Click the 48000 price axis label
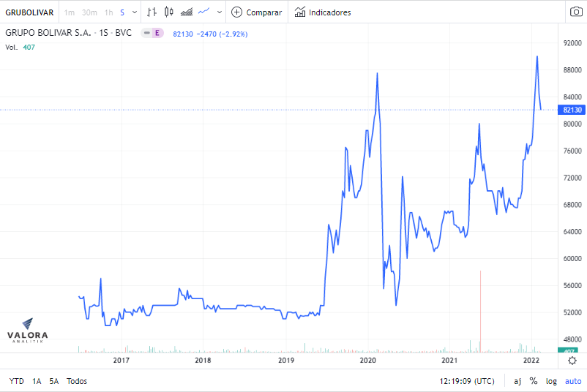This screenshot has width=587, height=392. (x=572, y=339)
